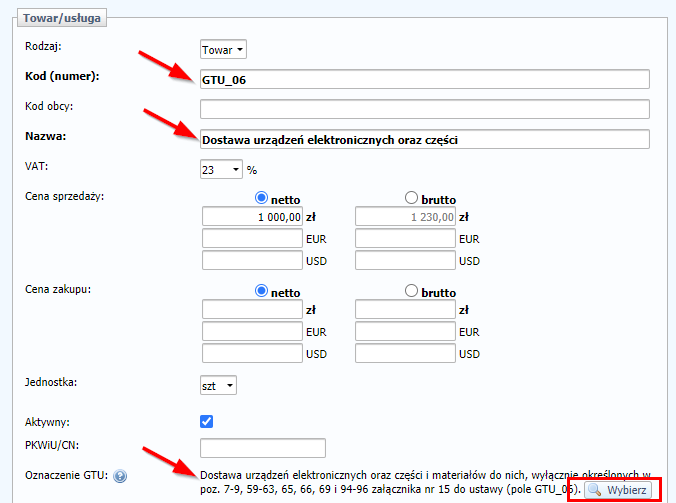
Task: Click the netto purchase price zł field
Action: (x=250, y=310)
